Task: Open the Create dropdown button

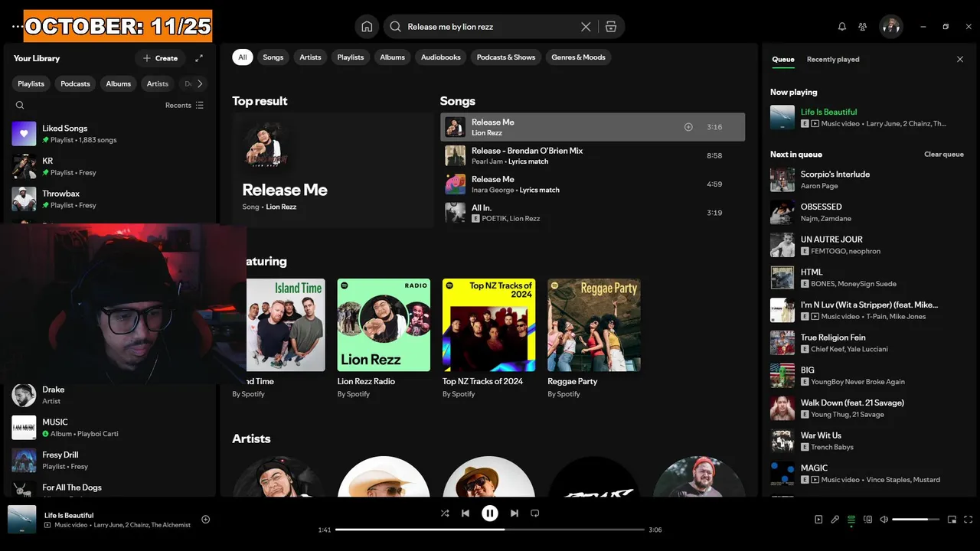Action: [x=160, y=58]
